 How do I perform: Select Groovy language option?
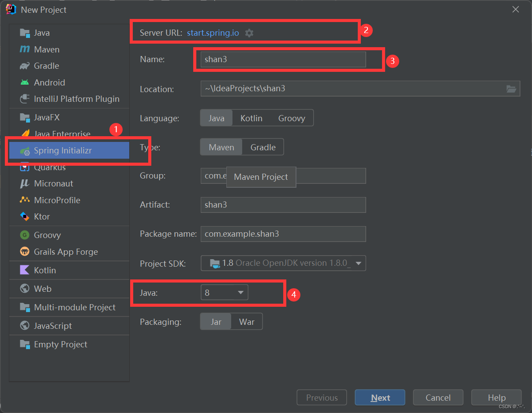click(x=292, y=118)
